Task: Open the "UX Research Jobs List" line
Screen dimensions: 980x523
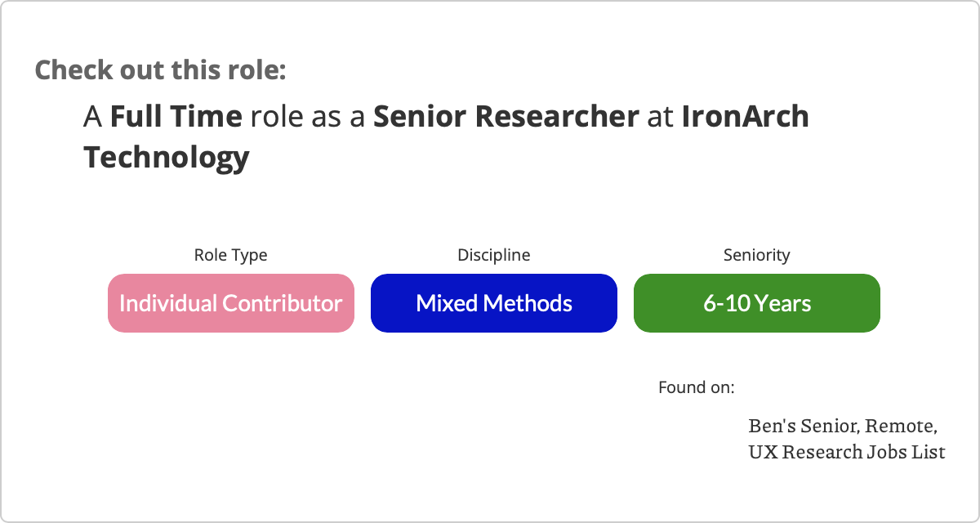Action: [x=847, y=452]
